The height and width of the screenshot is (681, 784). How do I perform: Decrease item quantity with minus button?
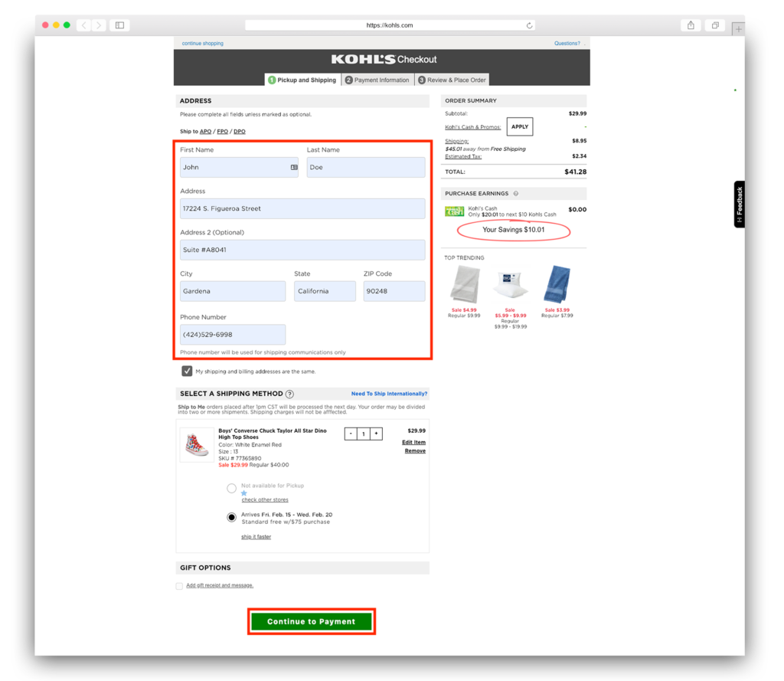[x=351, y=434]
